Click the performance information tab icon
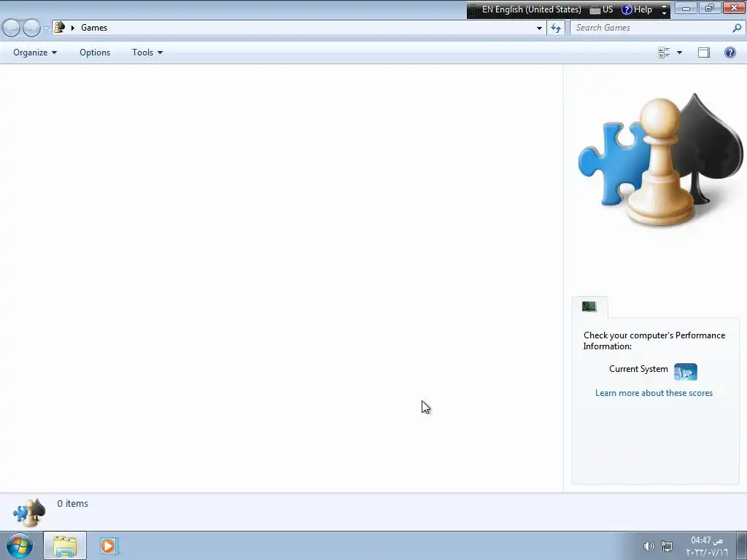 (x=589, y=306)
